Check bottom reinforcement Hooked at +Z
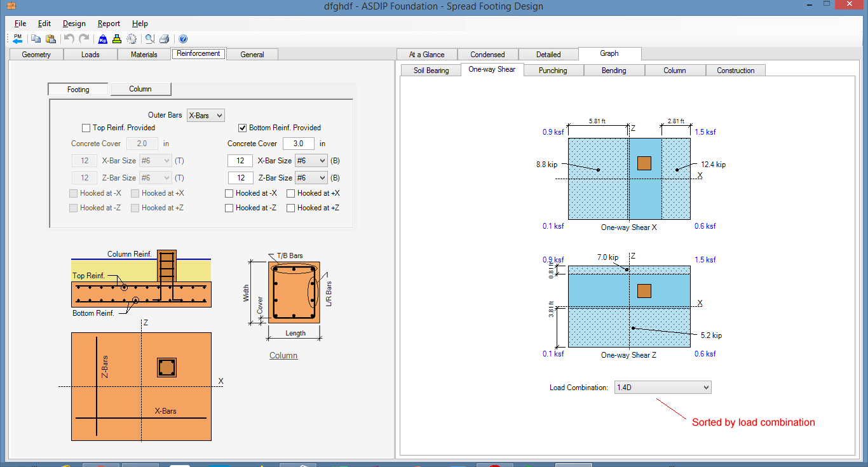 pyautogui.click(x=292, y=208)
